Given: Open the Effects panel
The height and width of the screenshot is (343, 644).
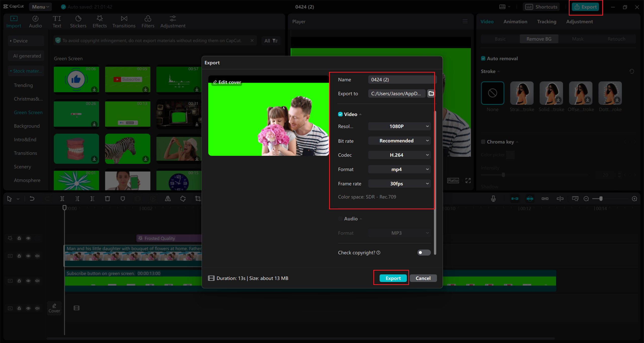Looking at the screenshot, I should [x=100, y=21].
